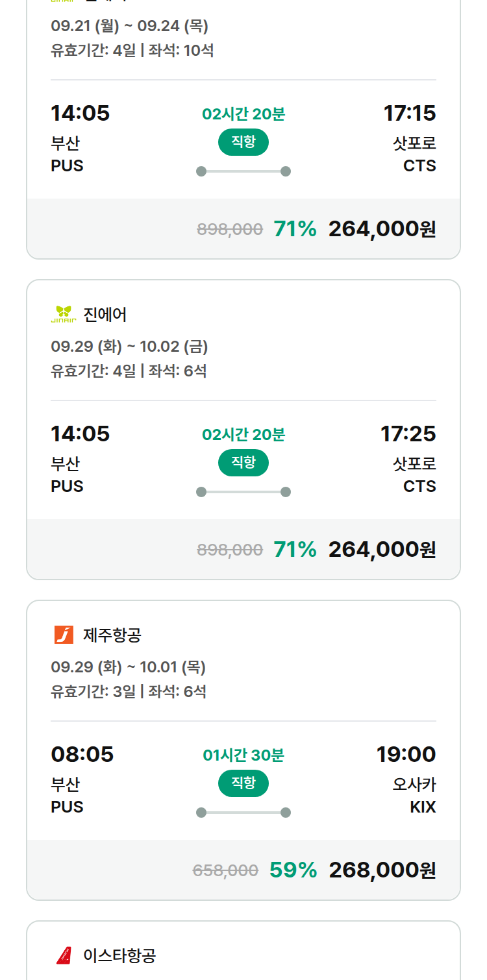Click the route line on Osaka flight
This screenshot has width=487, height=980.
point(243,813)
